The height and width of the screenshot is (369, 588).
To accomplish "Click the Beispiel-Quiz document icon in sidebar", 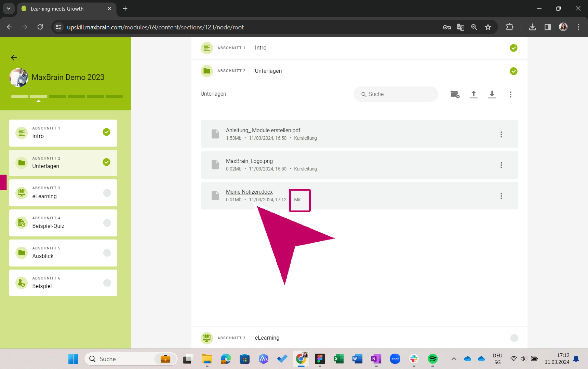I will 22,223.
